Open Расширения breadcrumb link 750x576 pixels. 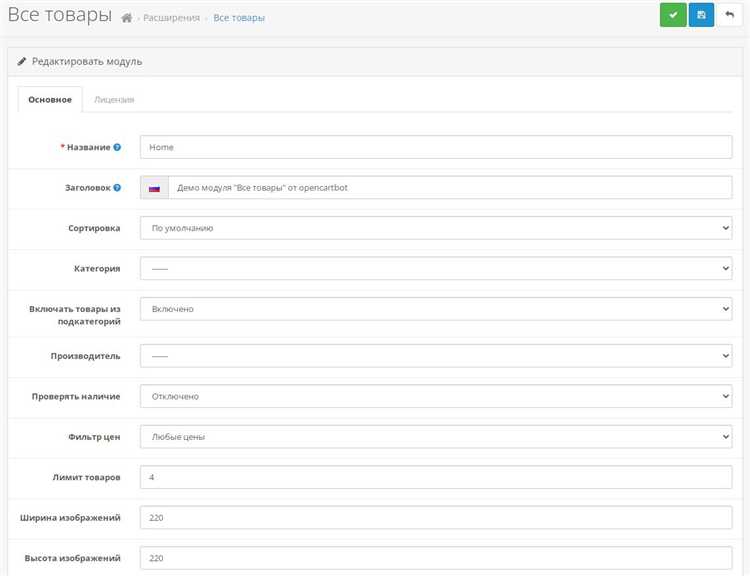click(x=170, y=18)
